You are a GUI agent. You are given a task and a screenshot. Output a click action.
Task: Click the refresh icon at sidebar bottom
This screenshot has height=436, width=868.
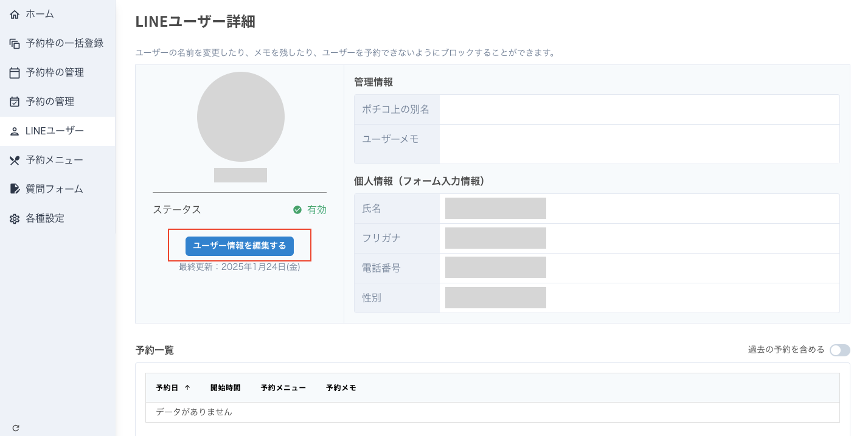click(16, 428)
